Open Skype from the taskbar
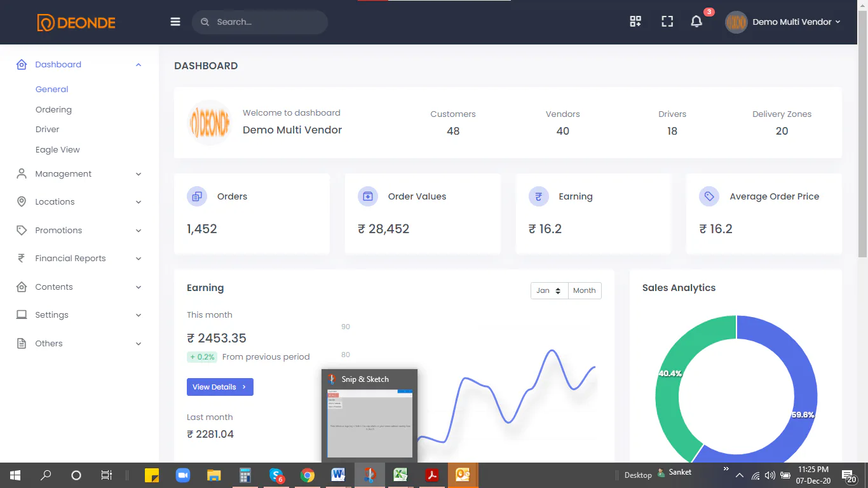Image resolution: width=868 pixels, height=488 pixels. click(276, 475)
